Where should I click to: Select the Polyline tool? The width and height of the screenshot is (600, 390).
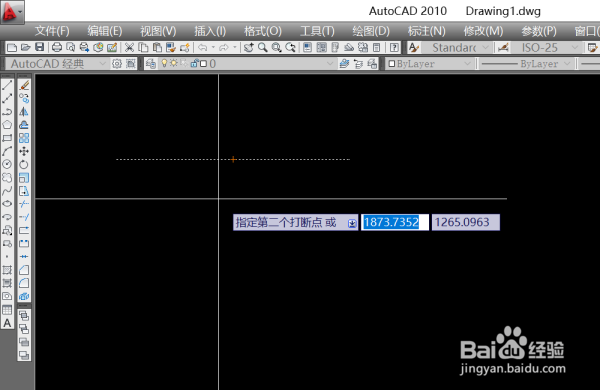tap(7, 112)
